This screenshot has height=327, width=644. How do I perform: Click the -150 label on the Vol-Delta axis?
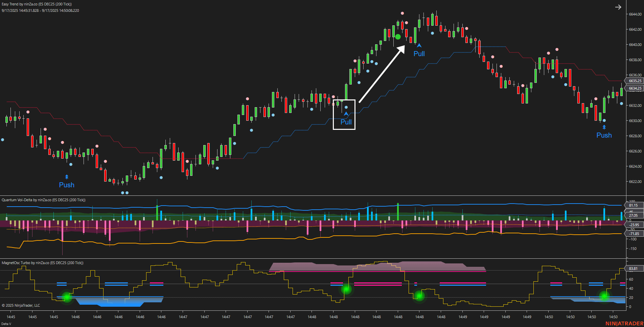pyautogui.click(x=632, y=249)
